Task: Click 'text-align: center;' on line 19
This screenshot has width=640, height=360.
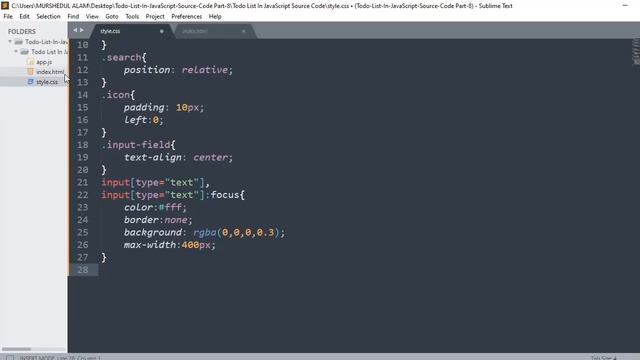Action: coord(178,157)
